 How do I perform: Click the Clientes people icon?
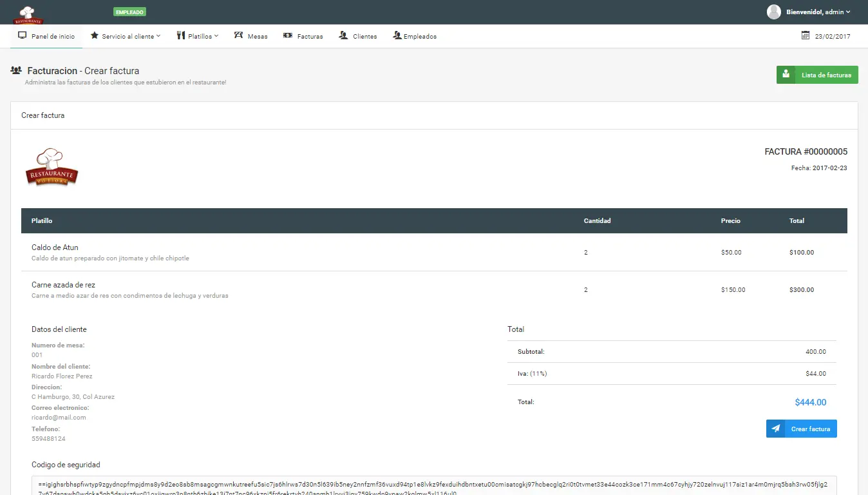point(344,35)
